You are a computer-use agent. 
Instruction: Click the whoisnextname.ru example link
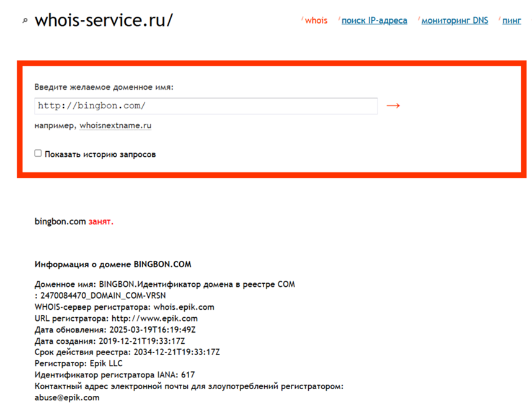click(115, 125)
